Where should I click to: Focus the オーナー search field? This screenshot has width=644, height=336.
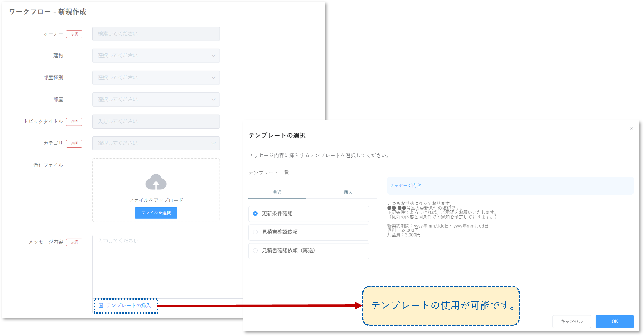click(x=156, y=34)
